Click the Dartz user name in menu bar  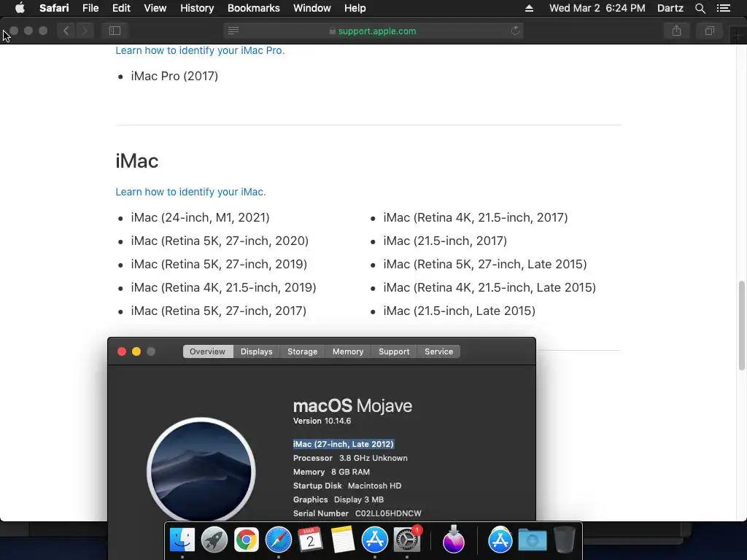pyautogui.click(x=670, y=8)
